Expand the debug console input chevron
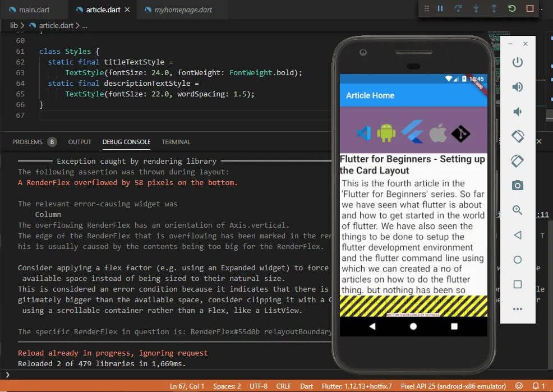 pyautogui.click(x=7, y=374)
